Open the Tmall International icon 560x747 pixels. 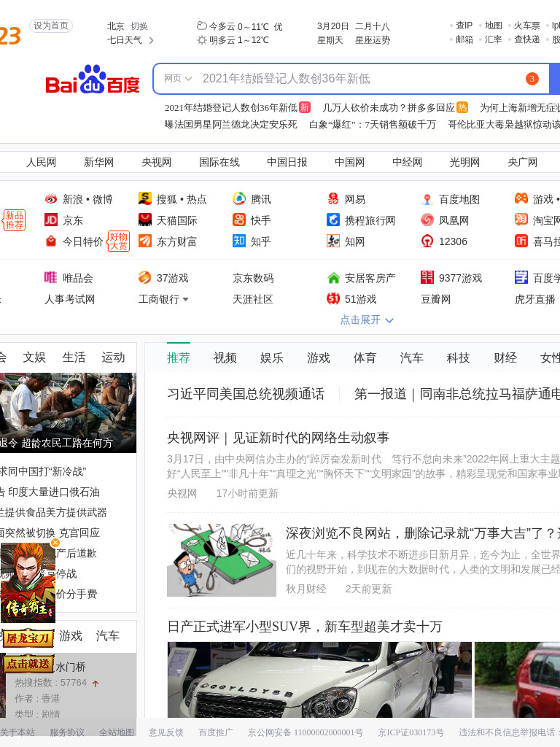coord(145,220)
